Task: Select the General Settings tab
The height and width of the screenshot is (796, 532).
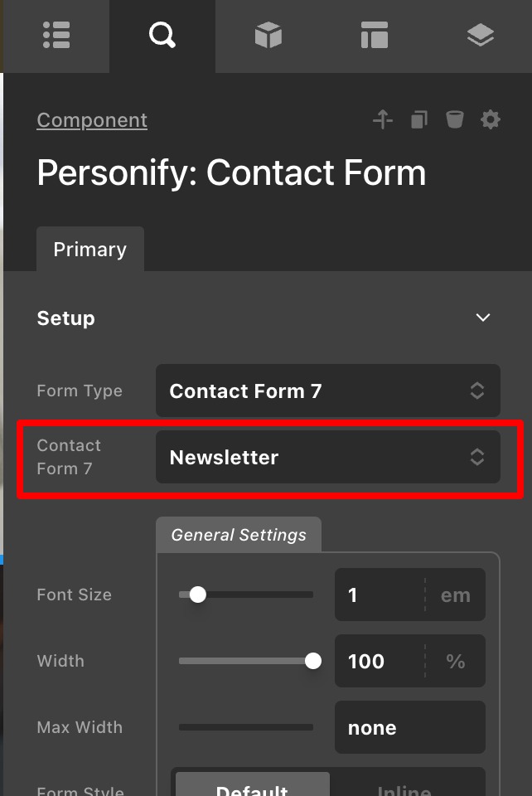Action: 239,535
